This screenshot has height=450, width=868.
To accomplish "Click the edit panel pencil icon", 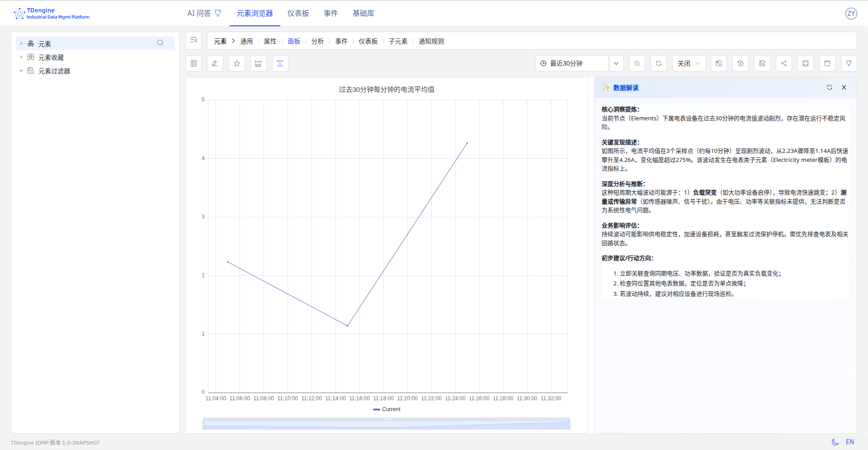I will pos(215,63).
